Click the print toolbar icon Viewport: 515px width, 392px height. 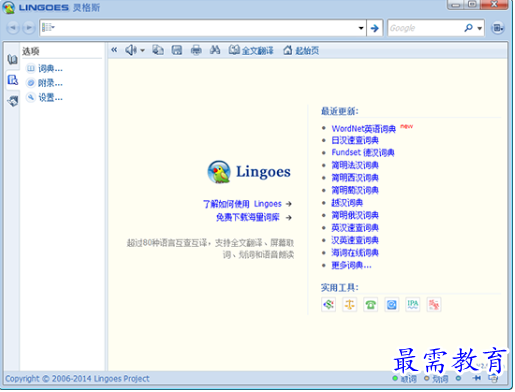pos(196,50)
